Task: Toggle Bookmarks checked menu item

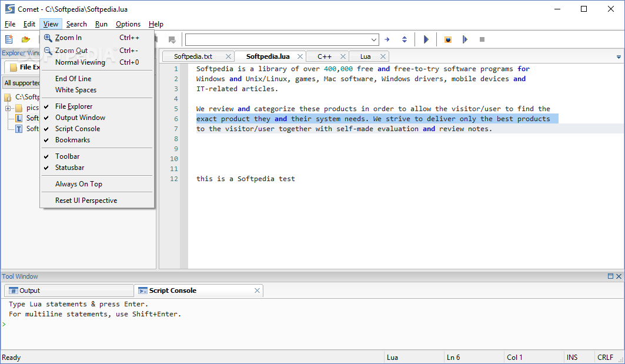Action: tap(97, 140)
